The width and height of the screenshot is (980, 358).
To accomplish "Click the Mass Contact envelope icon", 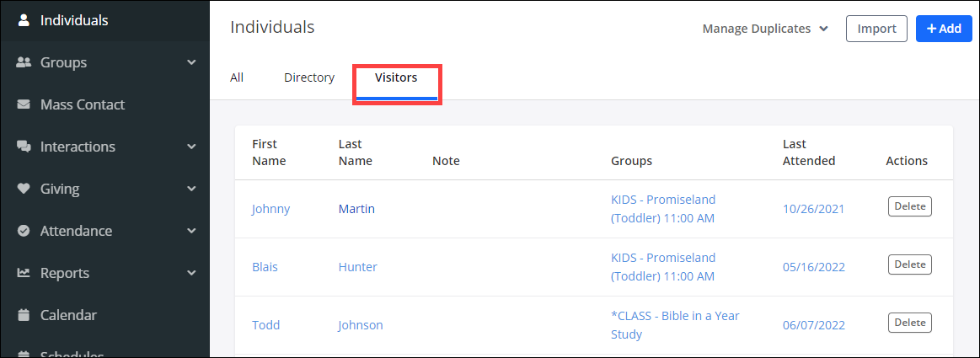I will point(24,104).
